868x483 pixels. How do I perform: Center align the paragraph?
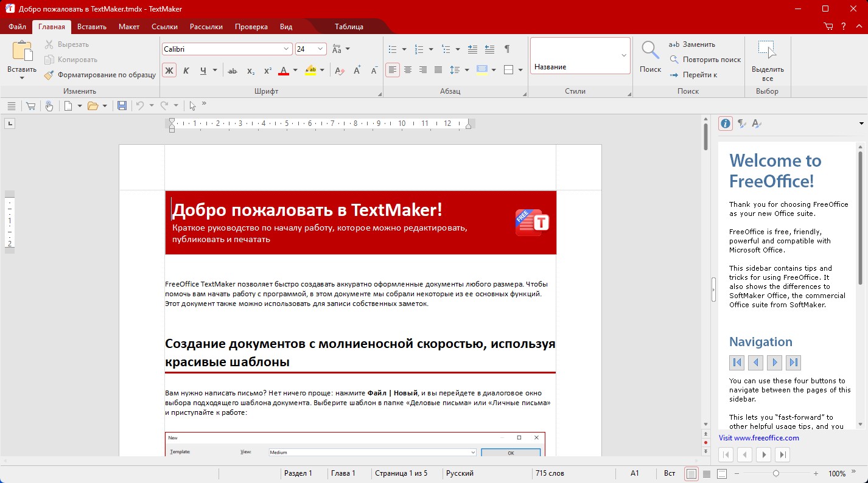pos(408,70)
